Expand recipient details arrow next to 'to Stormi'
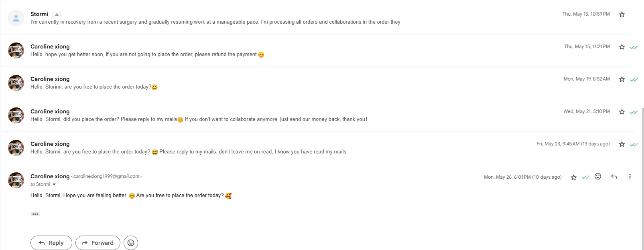Image resolution: width=644 pixels, height=250 pixels. click(54, 185)
